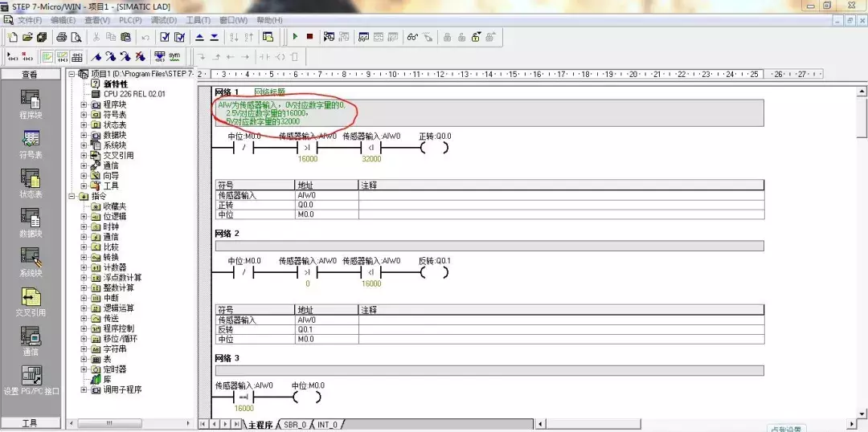Collapse the 项目1 tree root node

click(71, 74)
